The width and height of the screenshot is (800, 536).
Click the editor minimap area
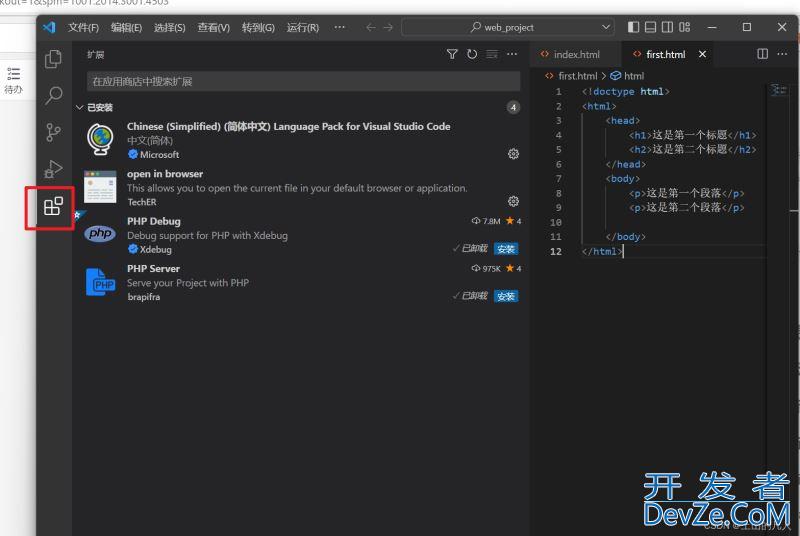pyautogui.click(x=779, y=90)
